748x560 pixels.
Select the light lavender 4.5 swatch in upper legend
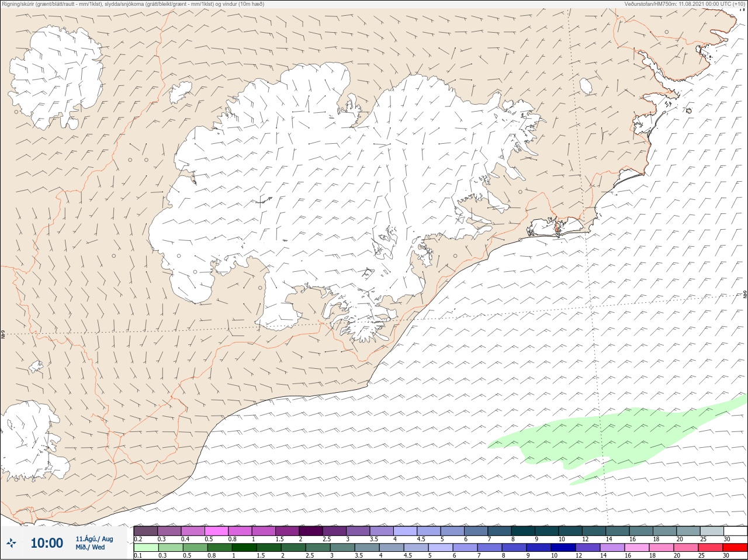pyautogui.click(x=429, y=531)
